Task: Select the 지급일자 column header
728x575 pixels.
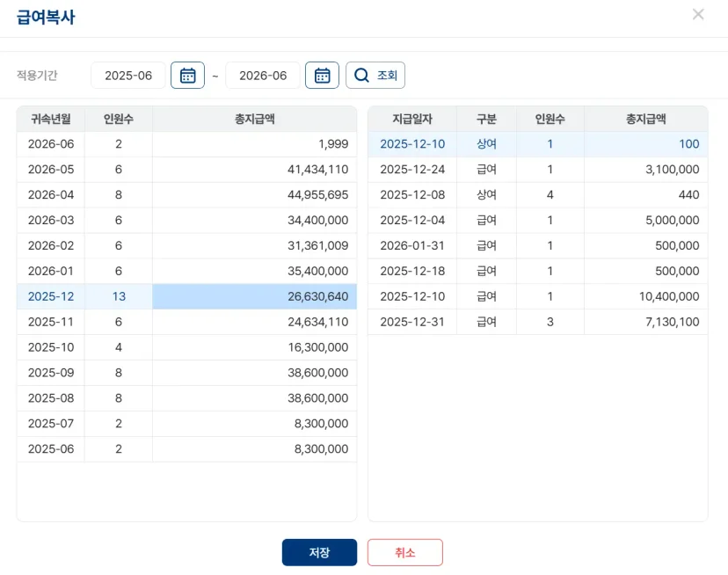Action: pyautogui.click(x=412, y=119)
